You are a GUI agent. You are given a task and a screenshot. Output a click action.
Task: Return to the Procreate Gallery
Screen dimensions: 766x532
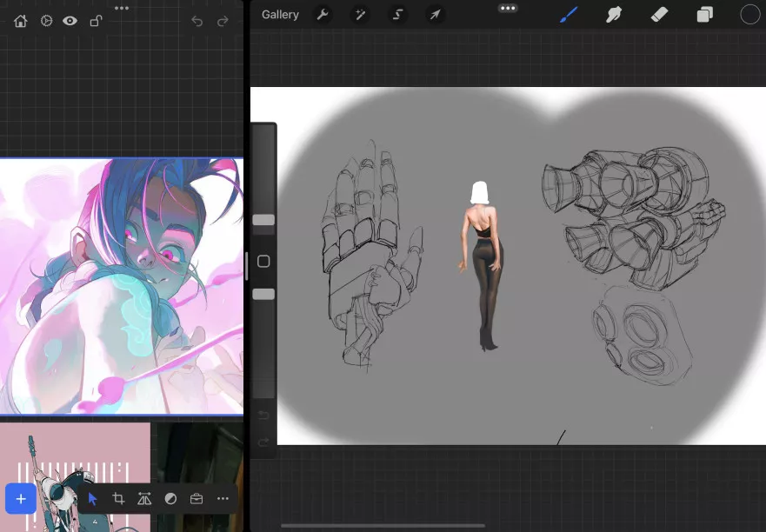tap(280, 15)
